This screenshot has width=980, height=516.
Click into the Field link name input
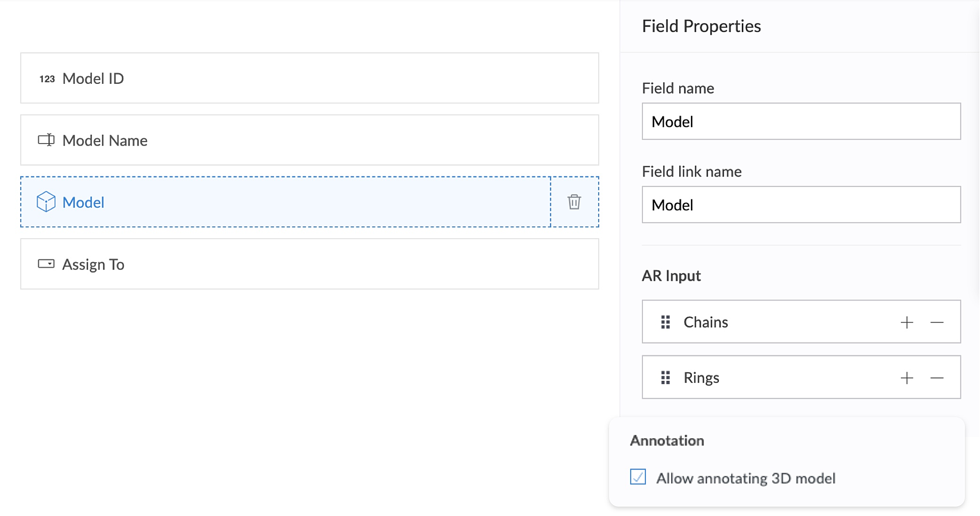coord(801,205)
